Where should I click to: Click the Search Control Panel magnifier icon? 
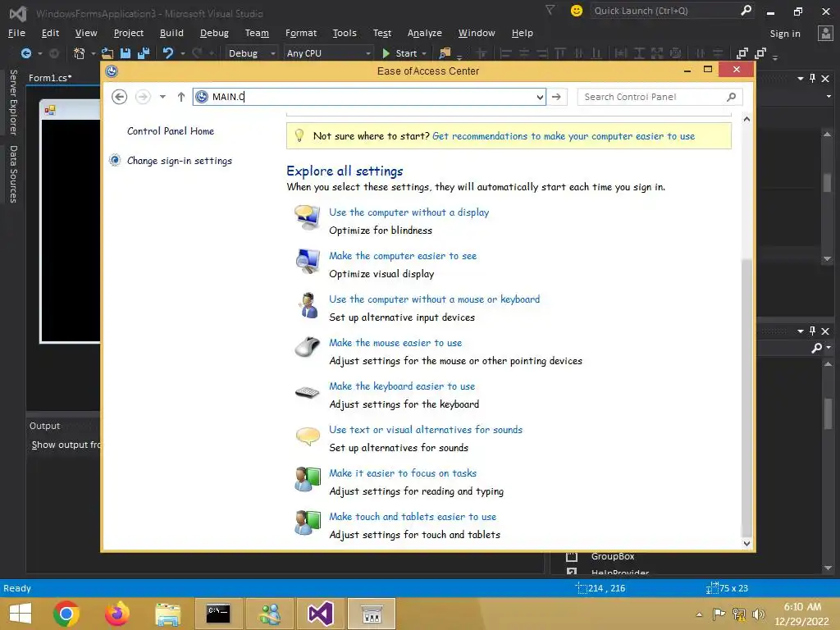point(731,97)
